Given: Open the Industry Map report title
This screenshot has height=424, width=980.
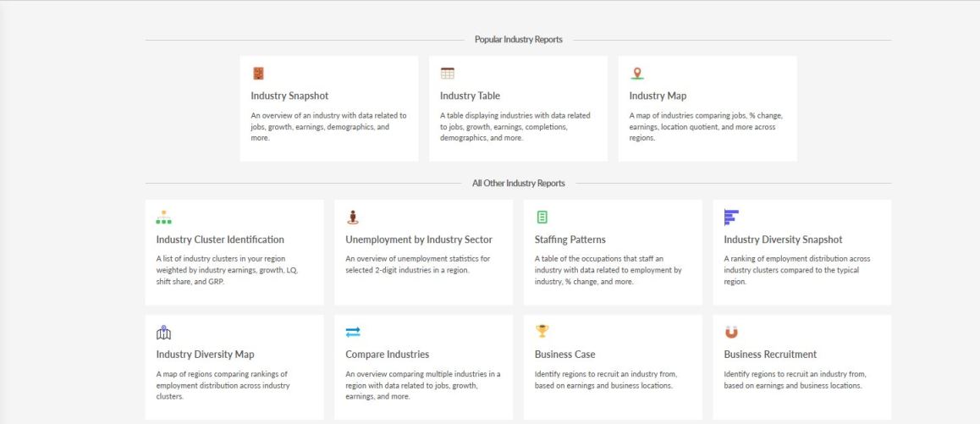Looking at the screenshot, I should coord(658,96).
